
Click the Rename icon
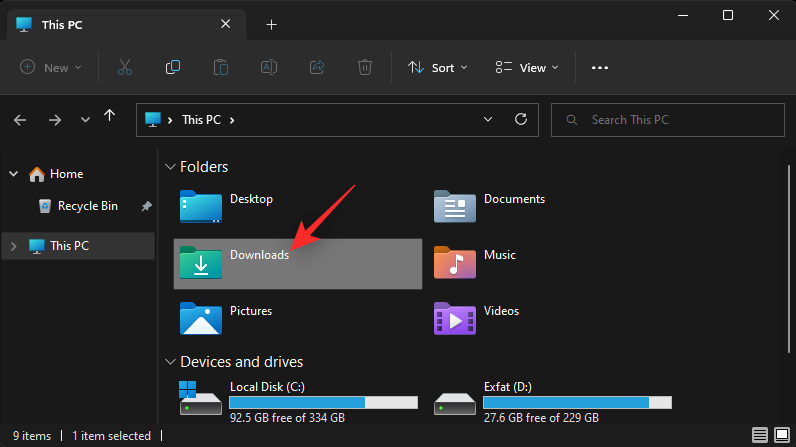coord(269,67)
